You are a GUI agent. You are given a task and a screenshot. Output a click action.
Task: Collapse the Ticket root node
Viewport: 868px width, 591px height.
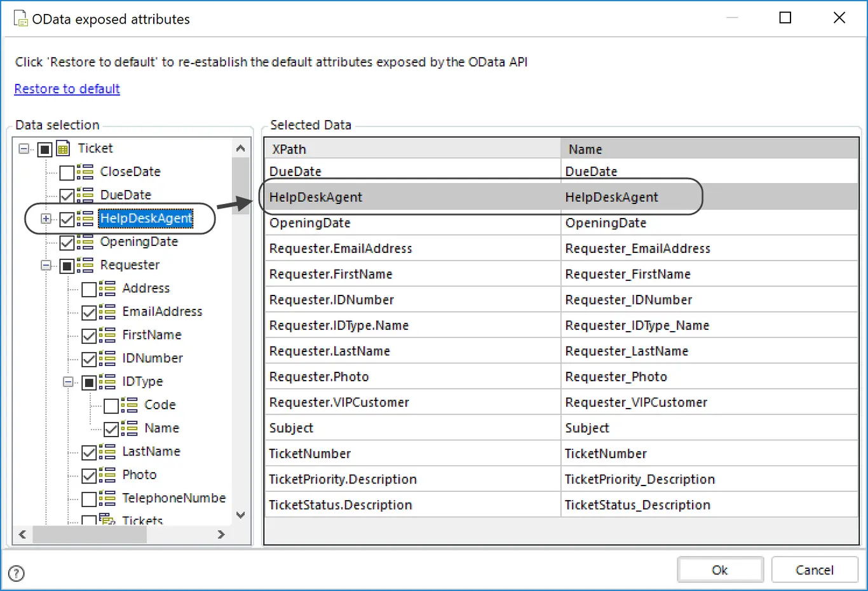click(24, 149)
